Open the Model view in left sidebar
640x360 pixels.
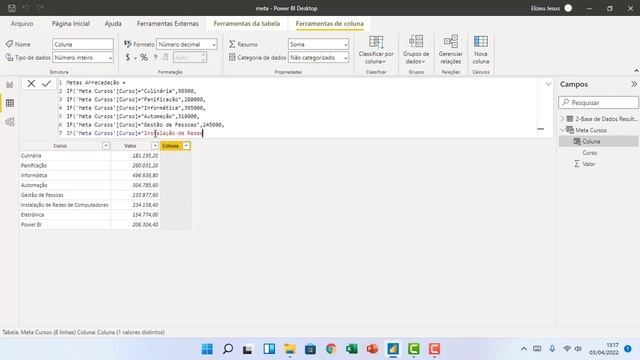(10, 122)
